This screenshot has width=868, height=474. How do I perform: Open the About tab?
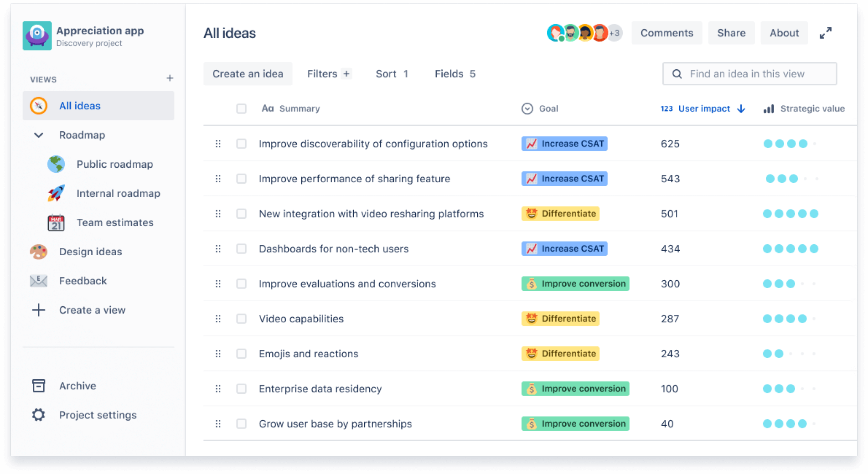(784, 32)
